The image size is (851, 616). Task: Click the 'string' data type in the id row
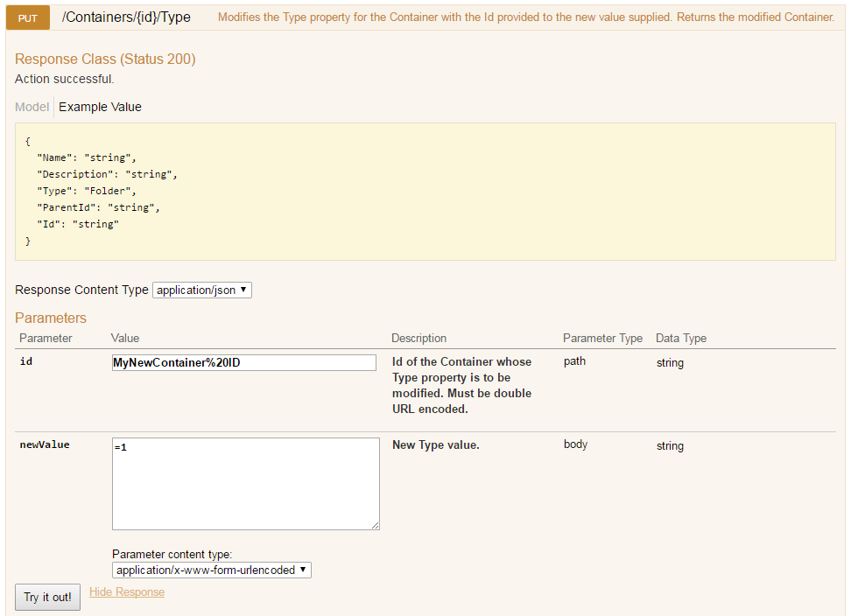point(671,363)
